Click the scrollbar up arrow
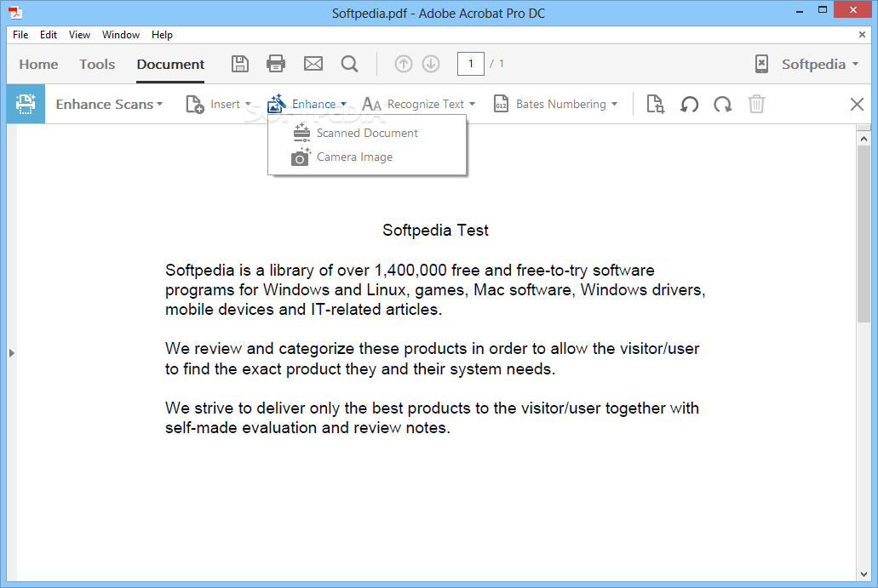Viewport: 878px width, 588px height. tap(864, 138)
